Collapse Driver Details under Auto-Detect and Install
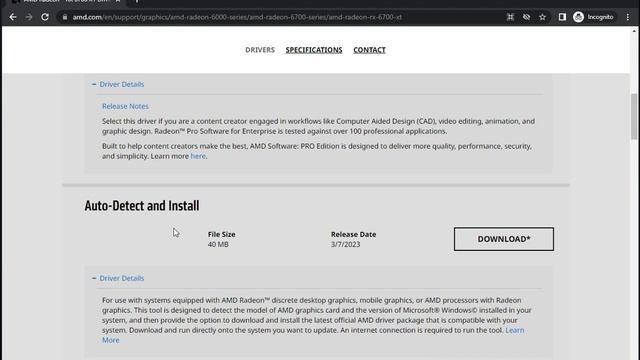The height and width of the screenshot is (360, 640). click(118, 278)
